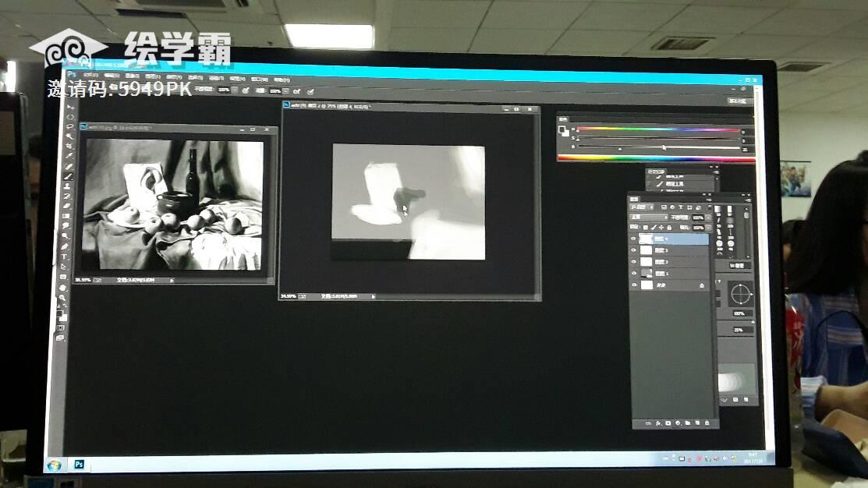Select the Elliptical Marquee tool
This screenshot has width=868, height=488.
[x=69, y=117]
